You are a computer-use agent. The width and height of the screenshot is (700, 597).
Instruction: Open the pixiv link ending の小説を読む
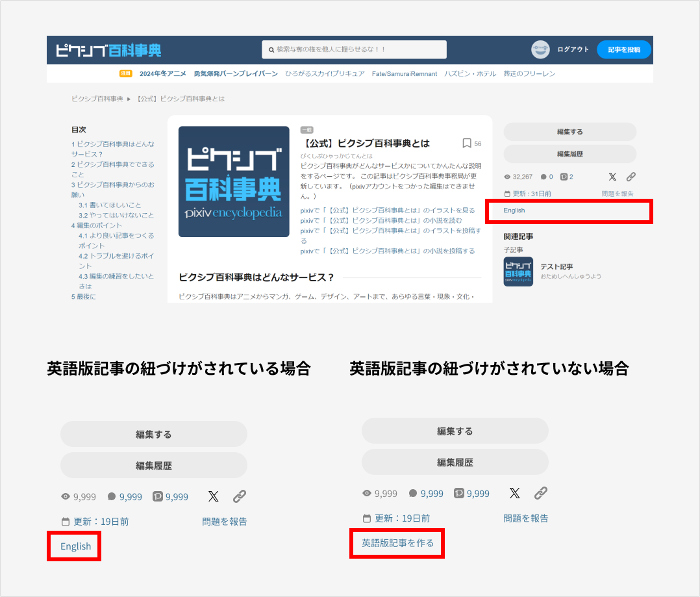[381, 221]
